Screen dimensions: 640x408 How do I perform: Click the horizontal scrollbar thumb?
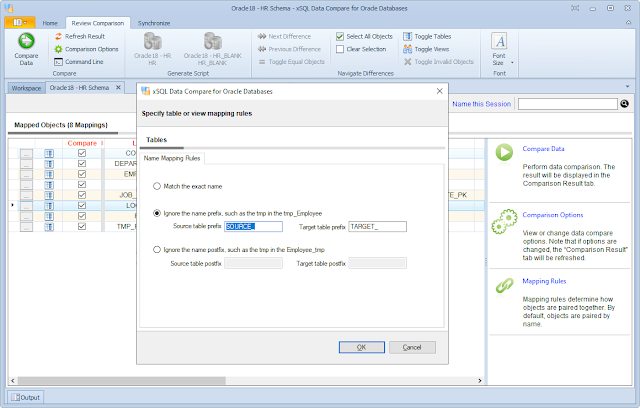(121, 381)
